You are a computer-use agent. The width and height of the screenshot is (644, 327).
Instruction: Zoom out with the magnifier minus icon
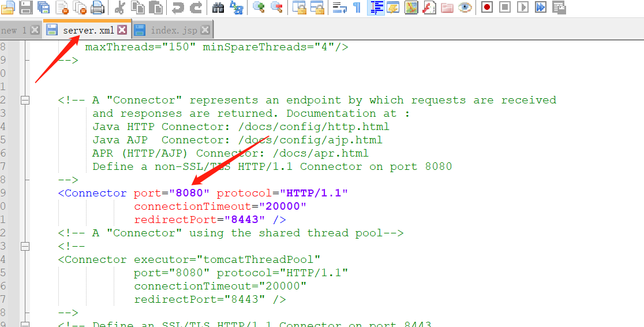click(277, 7)
